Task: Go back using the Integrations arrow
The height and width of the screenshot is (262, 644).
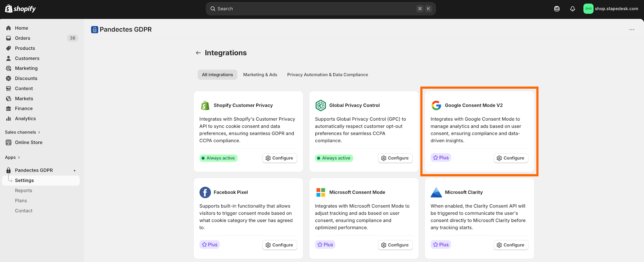Action: point(198,53)
